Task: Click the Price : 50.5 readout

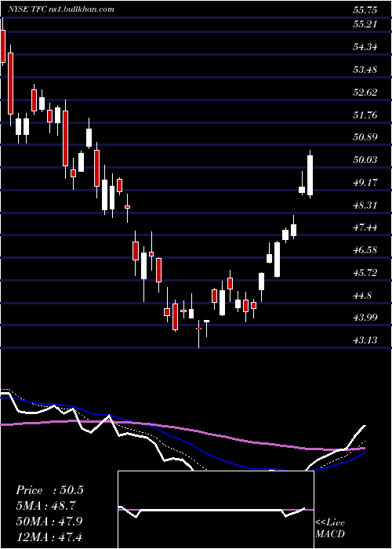Action: (x=49, y=490)
